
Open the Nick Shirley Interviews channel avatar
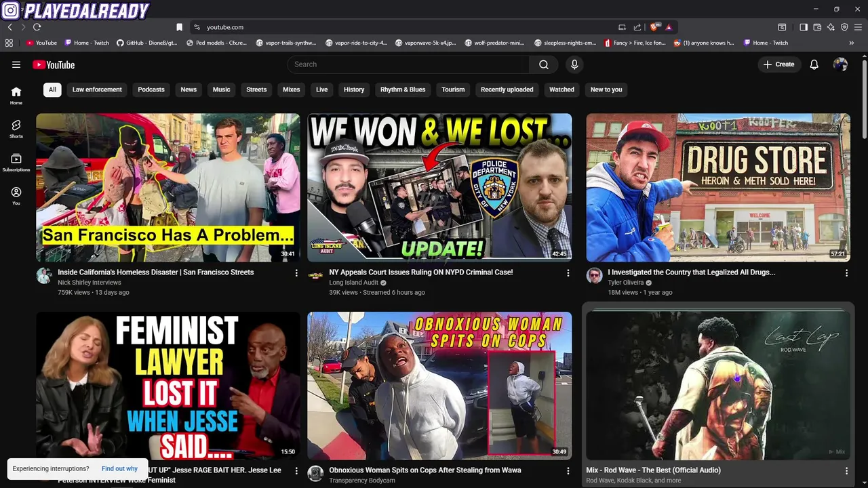44,275
